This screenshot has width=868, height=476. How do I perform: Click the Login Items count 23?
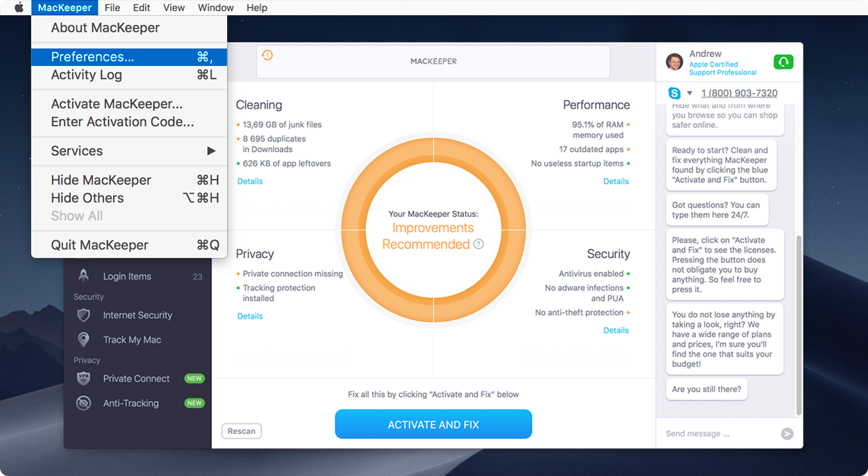click(197, 276)
